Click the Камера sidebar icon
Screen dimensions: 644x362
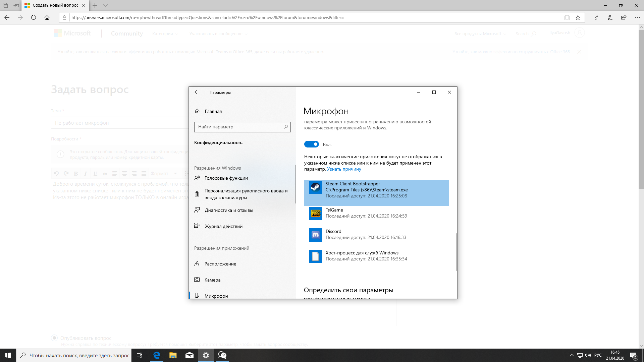(197, 279)
